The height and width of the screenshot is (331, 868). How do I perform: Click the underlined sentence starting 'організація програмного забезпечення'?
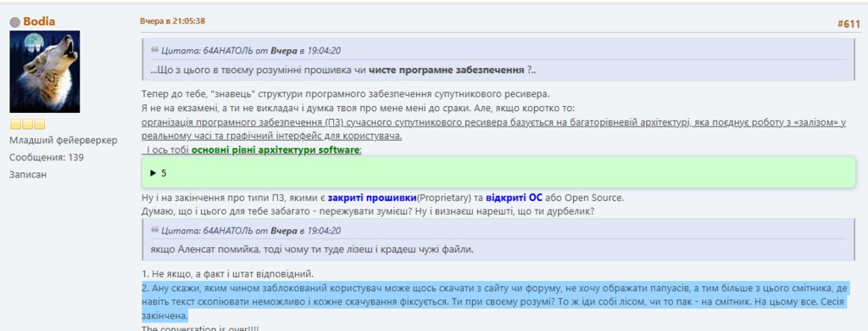493,129
